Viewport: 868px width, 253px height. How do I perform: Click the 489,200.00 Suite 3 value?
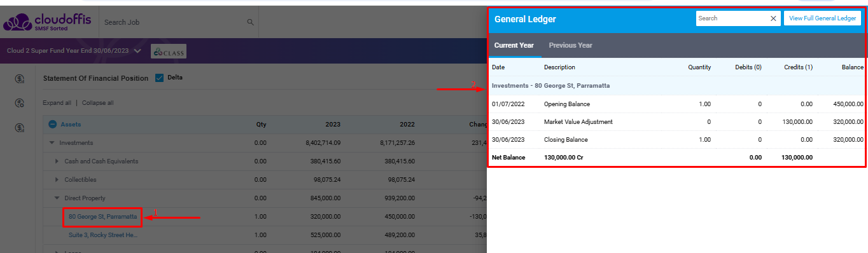(400, 235)
